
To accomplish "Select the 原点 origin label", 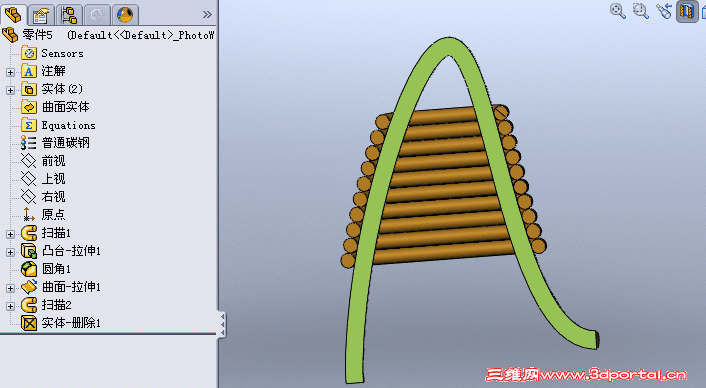I will coord(54,215).
